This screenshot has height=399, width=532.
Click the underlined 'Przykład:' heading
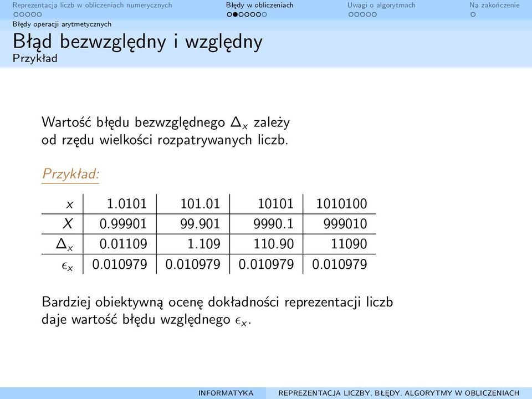[x=70, y=175]
